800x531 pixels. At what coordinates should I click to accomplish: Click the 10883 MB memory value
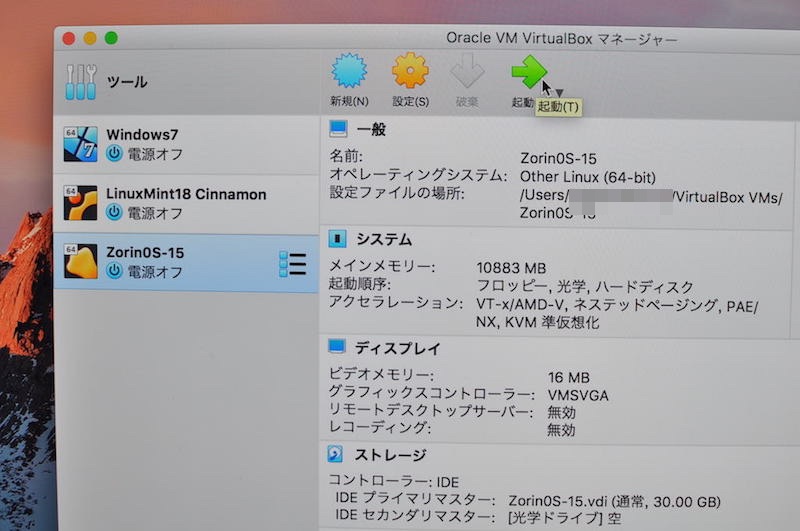click(x=511, y=268)
